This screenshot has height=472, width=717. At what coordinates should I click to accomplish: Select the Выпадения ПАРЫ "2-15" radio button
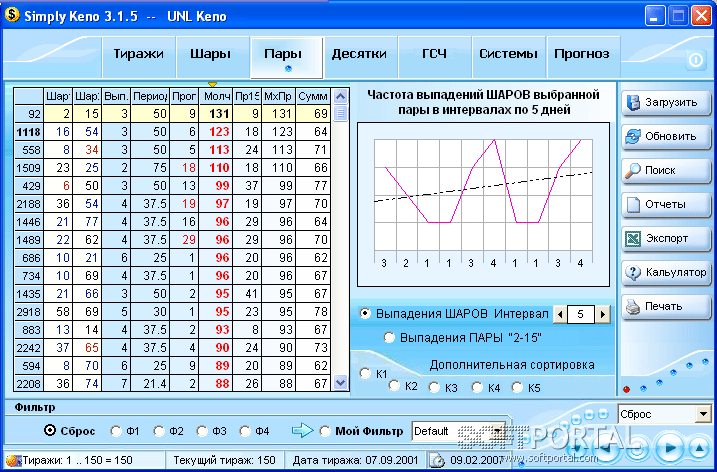click(x=389, y=338)
